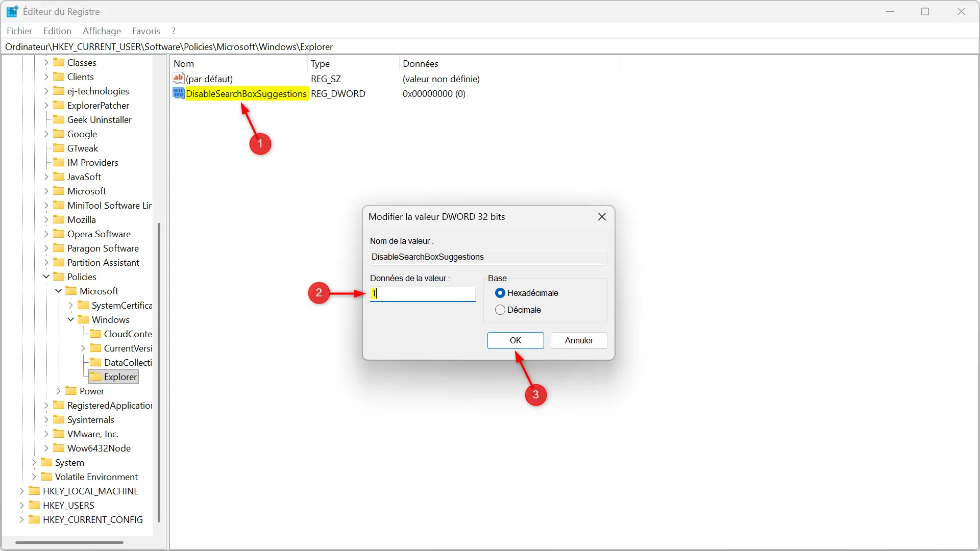This screenshot has height=551, width=980.
Task: Expand the Volatile Environment node
Action: click(34, 477)
